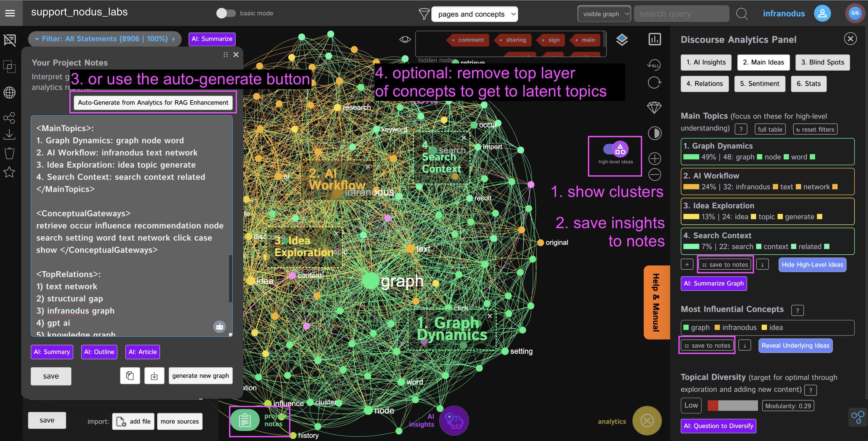Image resolution: width=868 pixels, height=441 pixels.
Task: Click the search magnifier icon
Action: click(x=742, y=14)
